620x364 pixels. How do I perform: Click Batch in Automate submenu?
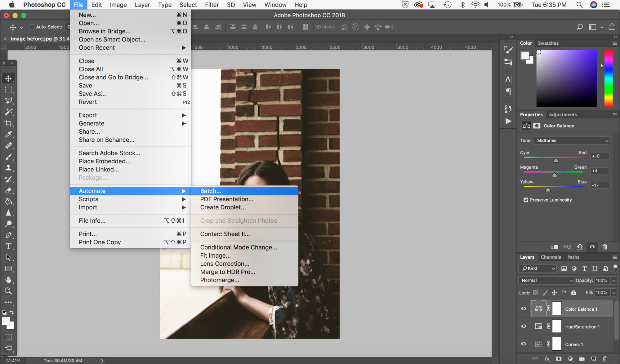tap(210, 191)
